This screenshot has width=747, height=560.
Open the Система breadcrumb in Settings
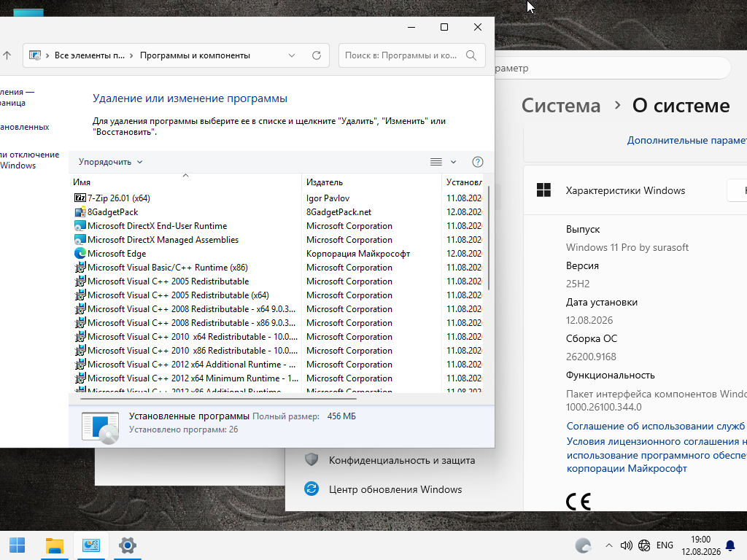coord(561,105)
